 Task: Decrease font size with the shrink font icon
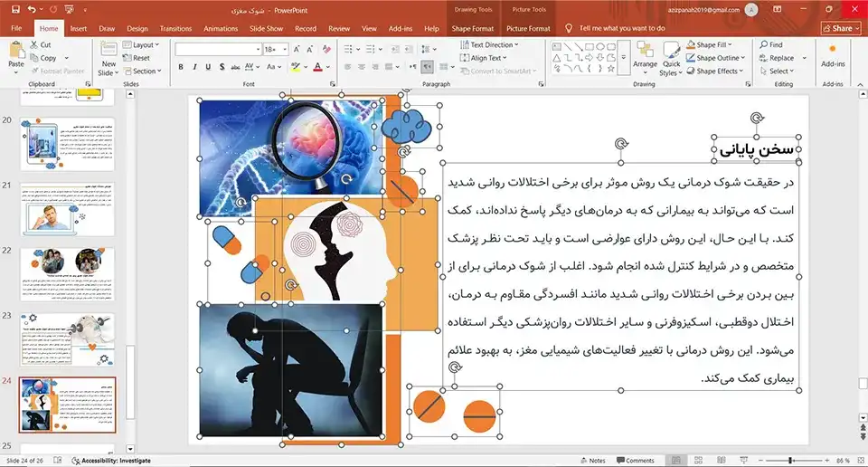click(x=310, y=49)
